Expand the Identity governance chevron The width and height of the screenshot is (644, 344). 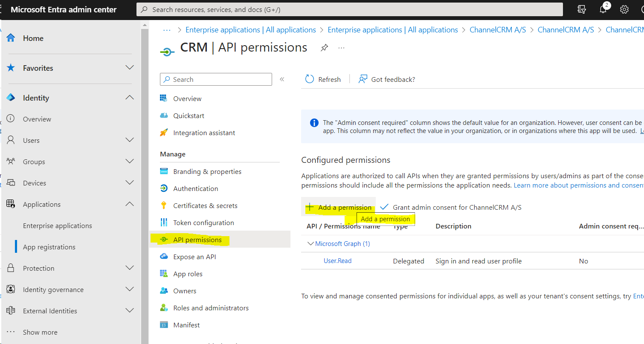click(x=130, y=289)
